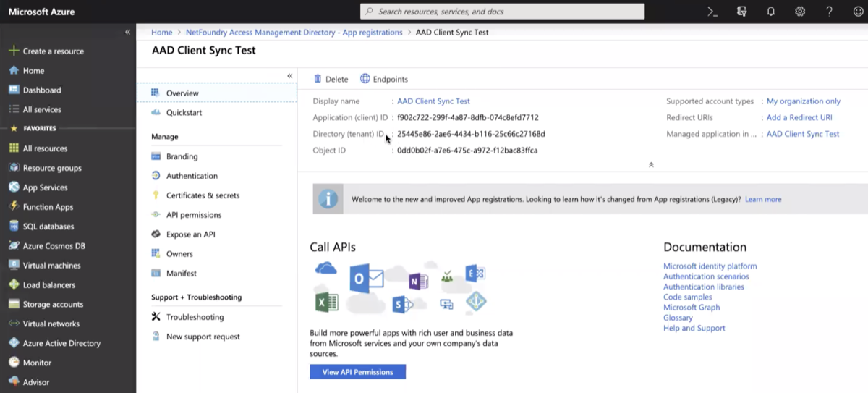The height and width of the screenshot is (393, 868).
Task: Click the Load balancers icon
Action: 14,285
